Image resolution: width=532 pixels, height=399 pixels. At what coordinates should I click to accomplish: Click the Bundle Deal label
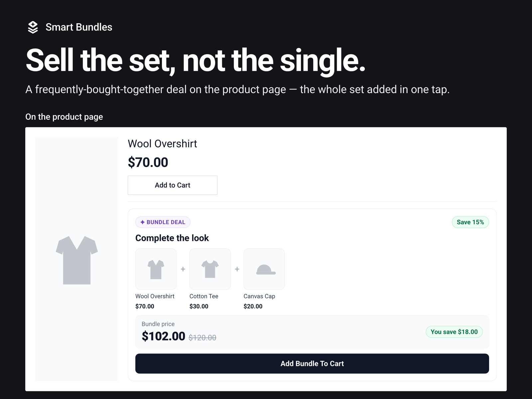tap(163, 222)
